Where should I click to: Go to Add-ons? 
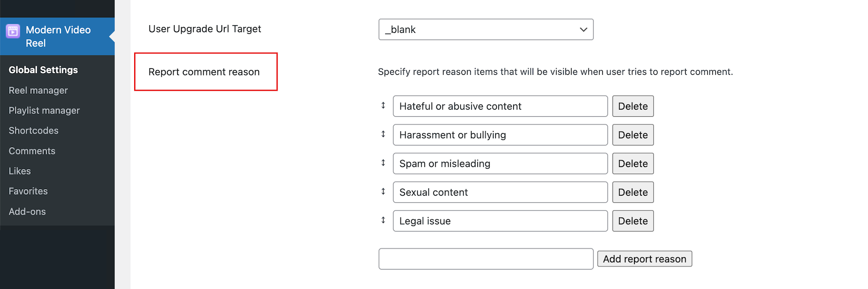27,212
